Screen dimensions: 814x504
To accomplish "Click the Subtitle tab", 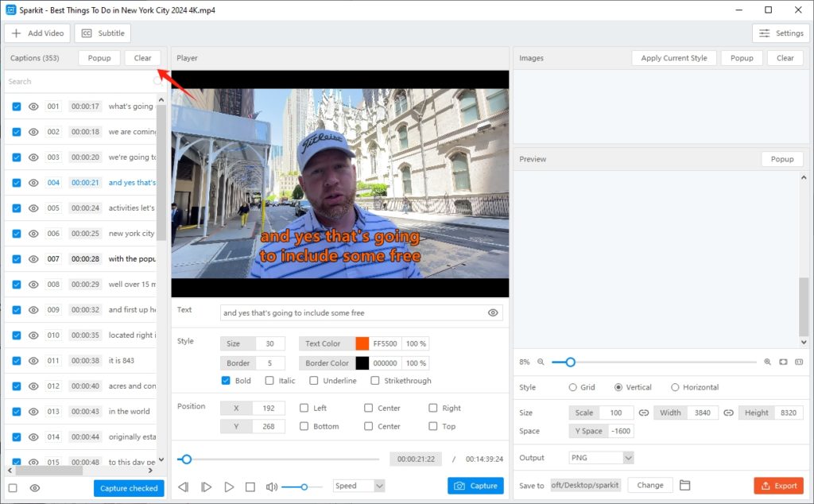I will click(x=103, y=33).
